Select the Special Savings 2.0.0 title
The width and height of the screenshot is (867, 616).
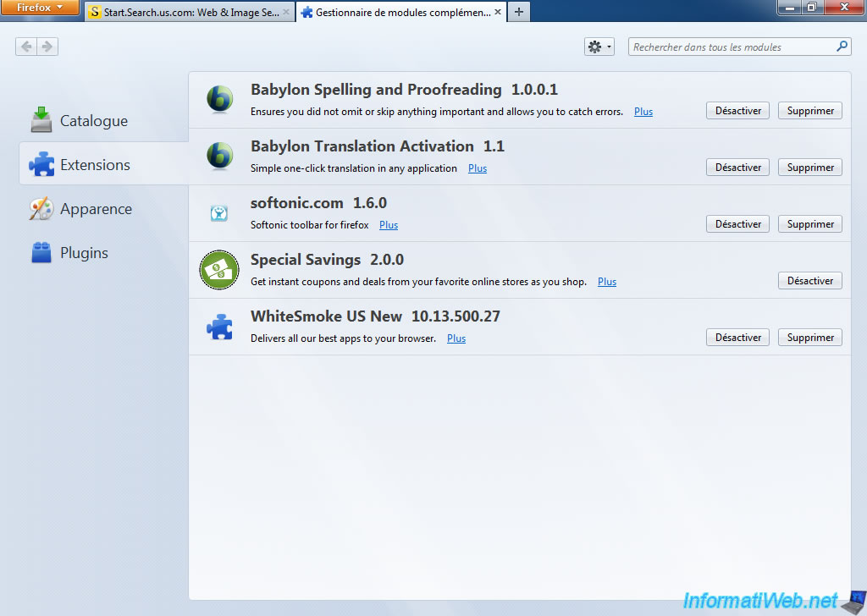click(x=327, y=260)
